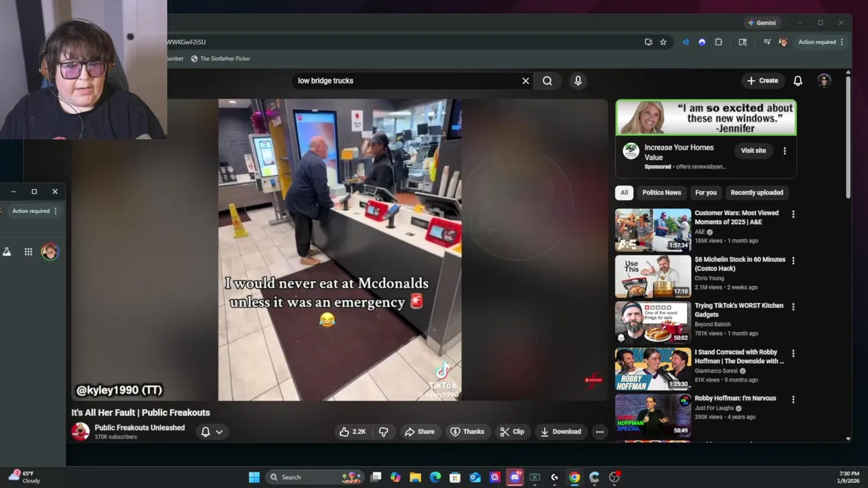This screenshot has width=868, height=488.
Task: Open the labs flask icon in left window
Action: [x=7, y=251]
